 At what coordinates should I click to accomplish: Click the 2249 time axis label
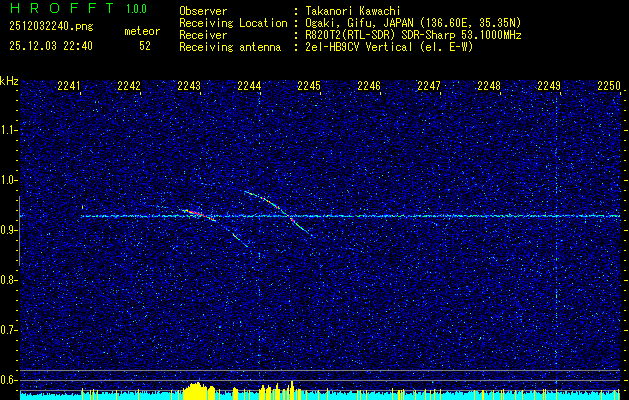[x=549, y=86]
